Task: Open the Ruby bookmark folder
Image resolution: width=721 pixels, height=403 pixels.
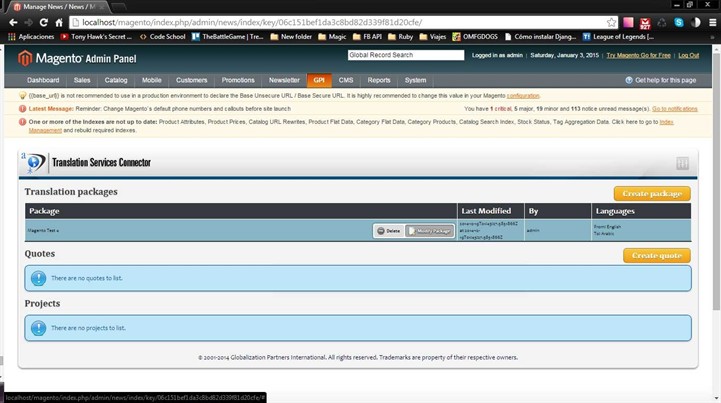Action: [x=401, y=36]
